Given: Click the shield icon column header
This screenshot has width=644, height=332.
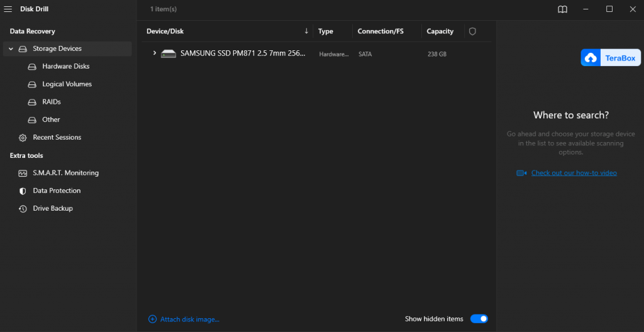Looking at the screenshot, I should pyautogui.click(x=472, y=31).
